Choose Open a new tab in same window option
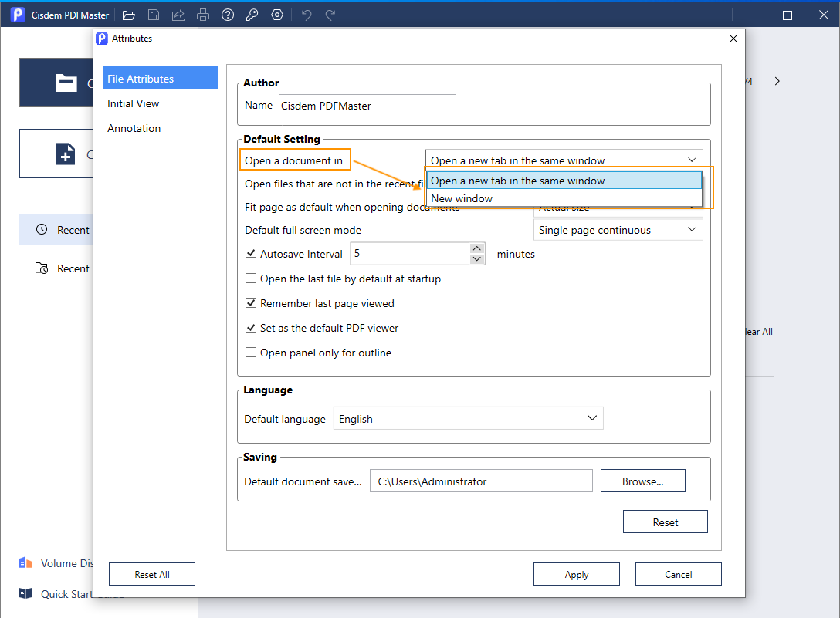The image size is (840, 618). [x=564, y=181]
